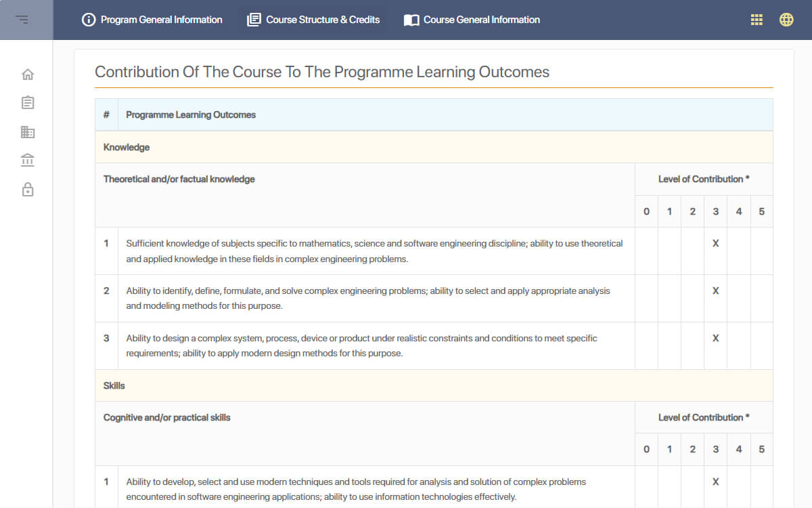
Task: Click Level of Contribution header under Knowledge
Action: point(704,179)
